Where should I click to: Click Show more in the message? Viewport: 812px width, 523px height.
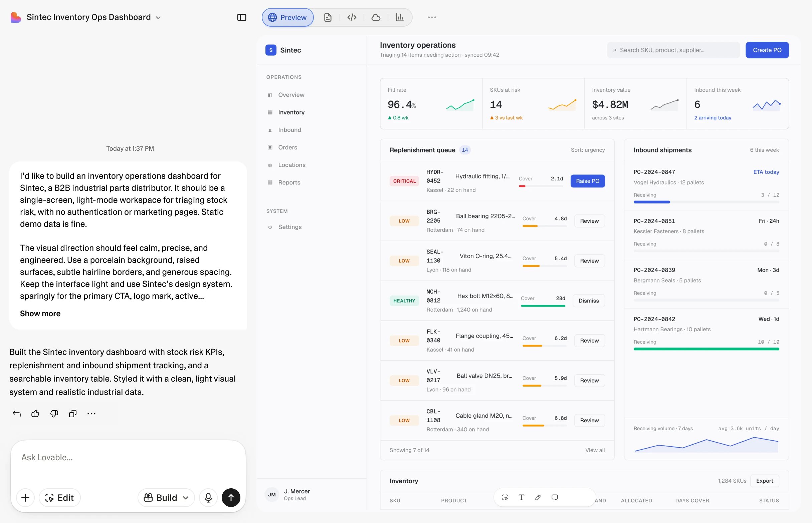click(x=40, y=314)
